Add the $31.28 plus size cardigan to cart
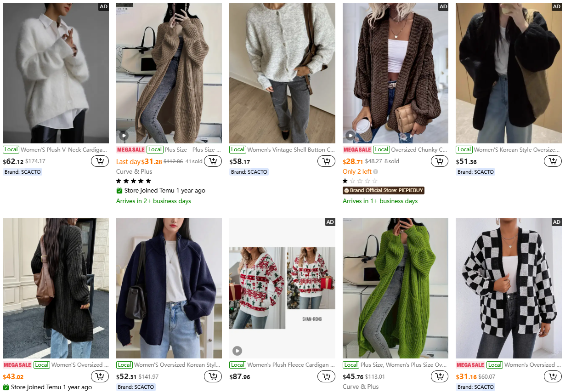571x392 pixels. click(x=213, y=161)
